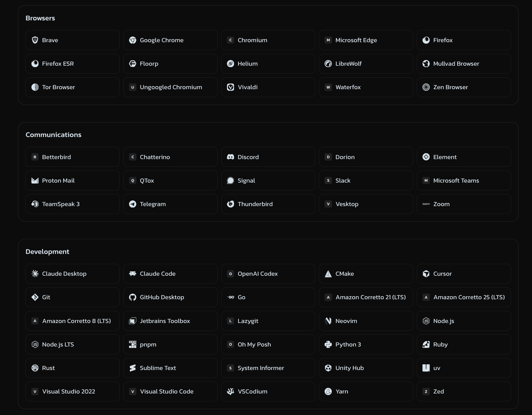This screenshot has height=415, width=532.
Task: Select Amazon Corretto 25 (LTS)
Action: click(x=464, y=297)
